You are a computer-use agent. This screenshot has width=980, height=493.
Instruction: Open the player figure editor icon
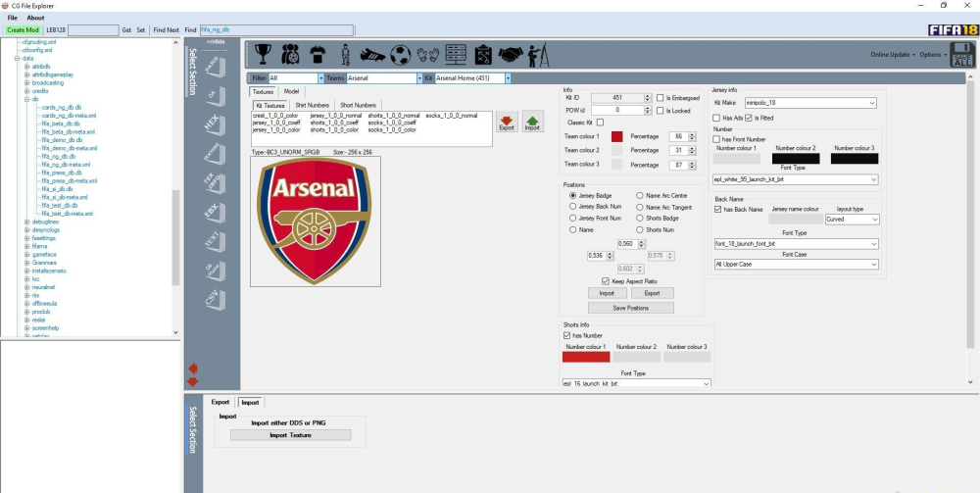[346, 55]
